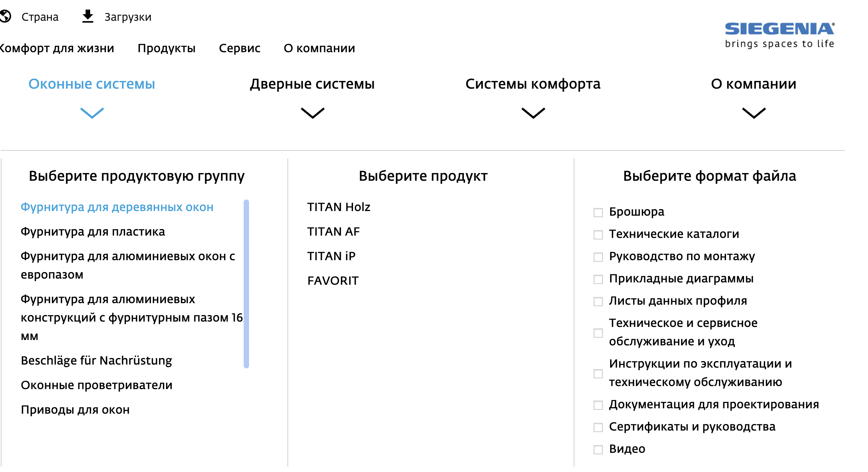Choose Приводы для окон group
The height and width of the screenshot is (472, 868).
click(x=75, y=410)
